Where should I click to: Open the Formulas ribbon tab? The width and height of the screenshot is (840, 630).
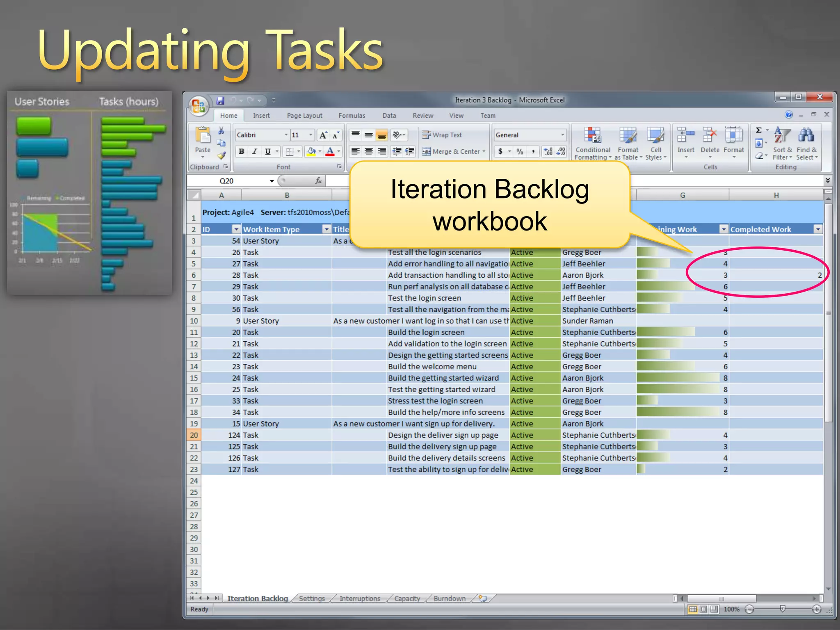pos(352,116)
